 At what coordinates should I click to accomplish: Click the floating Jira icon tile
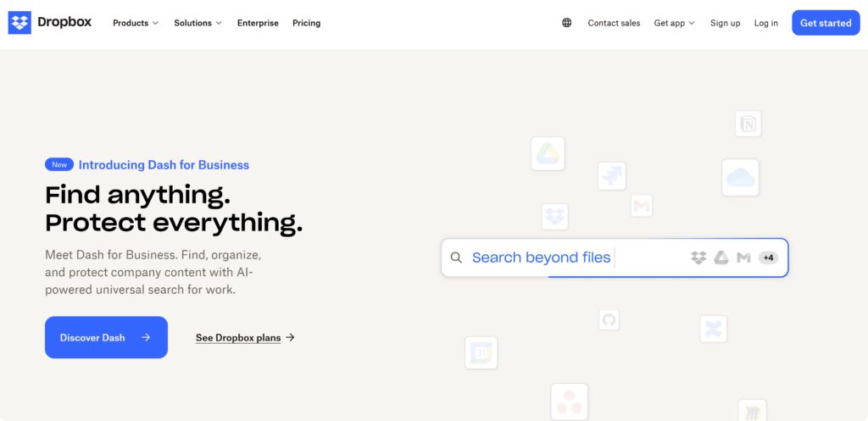click(x=612, y=176)
